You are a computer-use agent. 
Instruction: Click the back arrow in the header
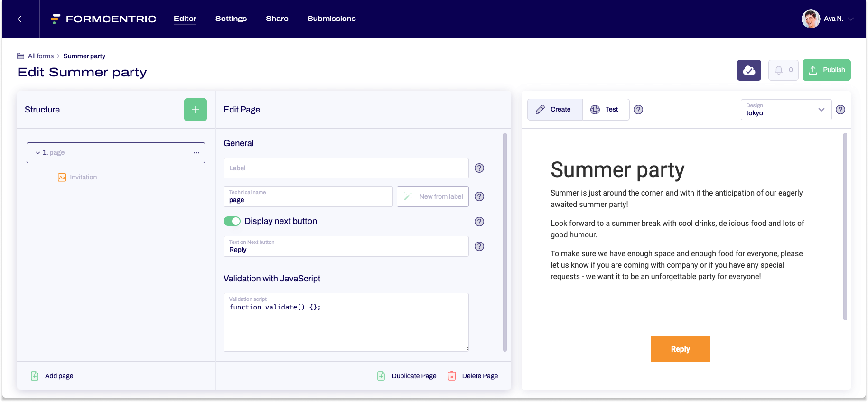point(20,19)
